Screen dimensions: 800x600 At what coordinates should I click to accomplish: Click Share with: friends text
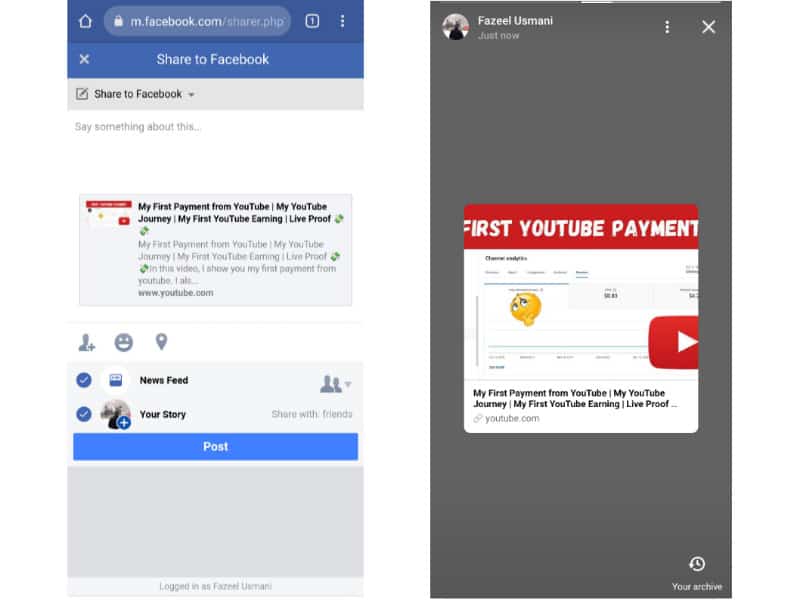(312, 414)
